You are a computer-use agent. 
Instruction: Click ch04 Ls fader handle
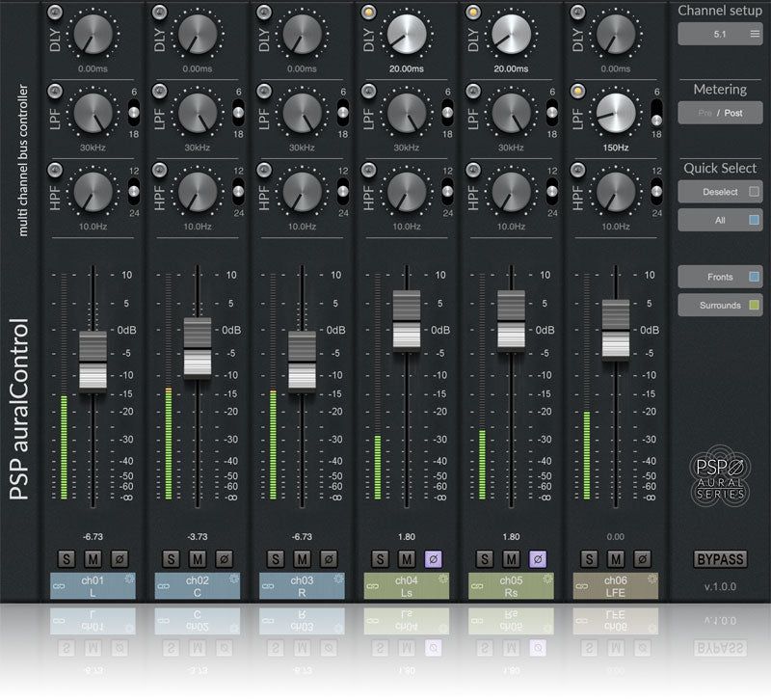coord(407,321)
